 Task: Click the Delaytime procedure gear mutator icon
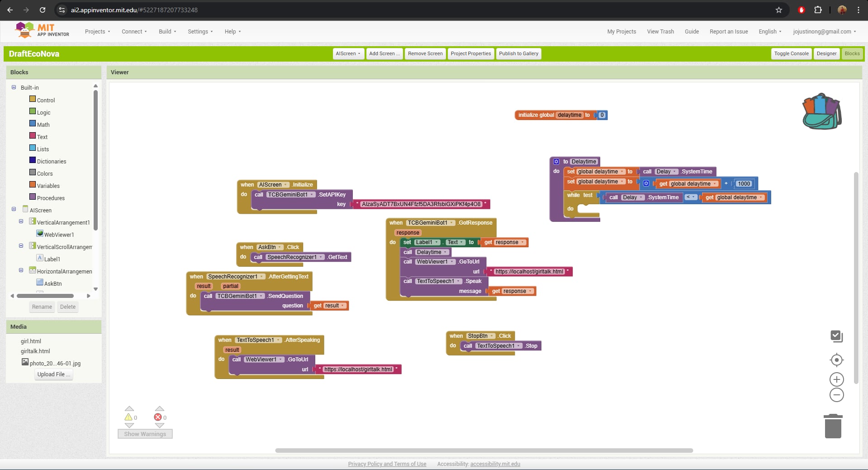coord(556,162)
